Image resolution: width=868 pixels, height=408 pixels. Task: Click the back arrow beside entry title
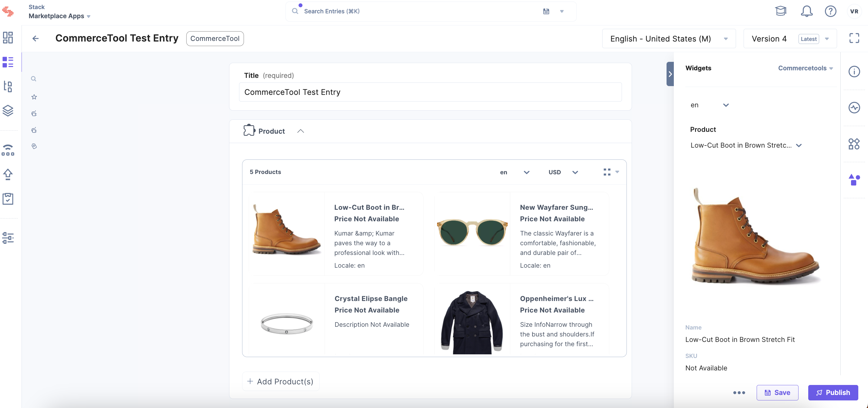pos(35,38)
